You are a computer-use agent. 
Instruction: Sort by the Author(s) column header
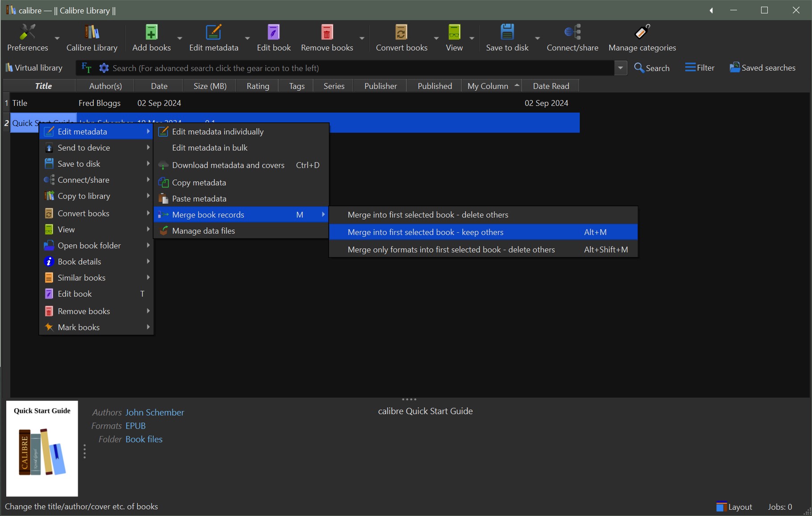click(x=105, y=86)
